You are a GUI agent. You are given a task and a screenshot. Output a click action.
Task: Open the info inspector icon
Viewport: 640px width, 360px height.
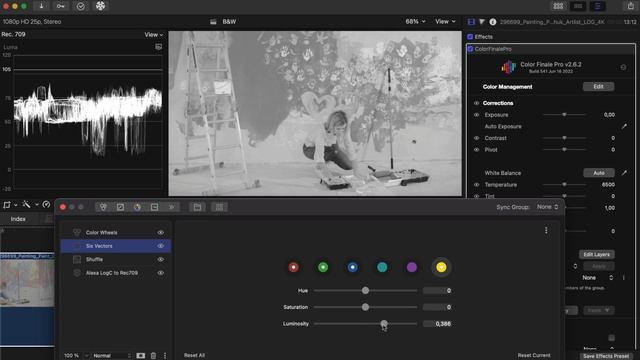pos(493,22)
